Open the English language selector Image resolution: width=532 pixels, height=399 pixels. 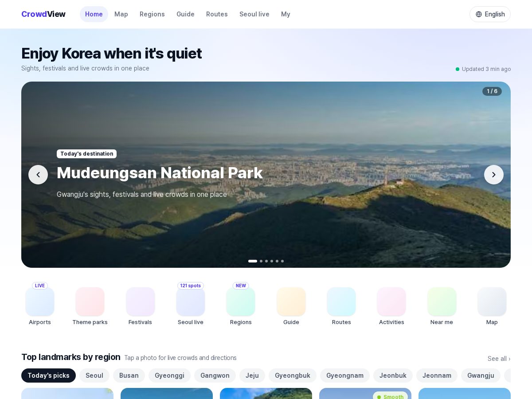coord(490,14)
